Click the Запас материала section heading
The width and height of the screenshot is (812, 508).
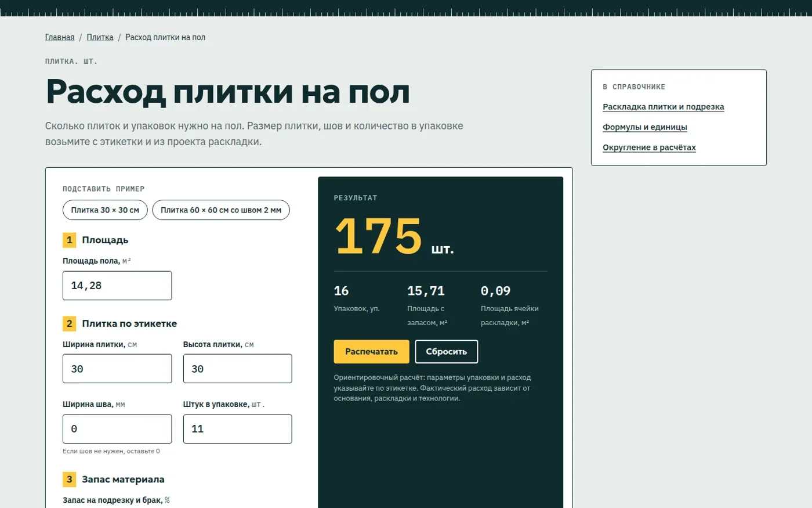[x=123, y=480]
